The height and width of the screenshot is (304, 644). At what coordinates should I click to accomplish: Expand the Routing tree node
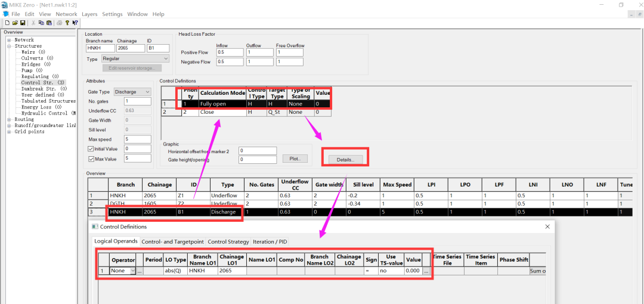8,120
